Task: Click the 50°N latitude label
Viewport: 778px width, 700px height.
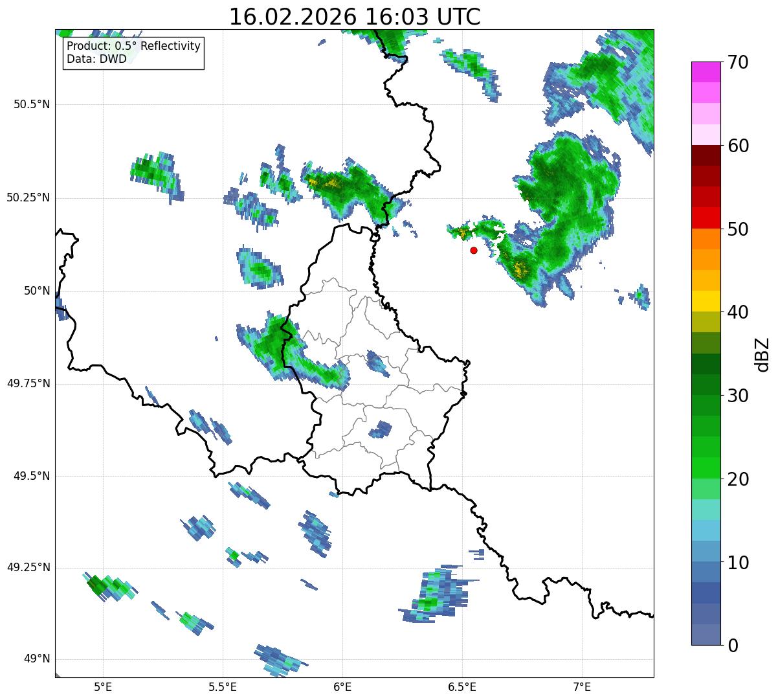Action: [x=37, y=291]
